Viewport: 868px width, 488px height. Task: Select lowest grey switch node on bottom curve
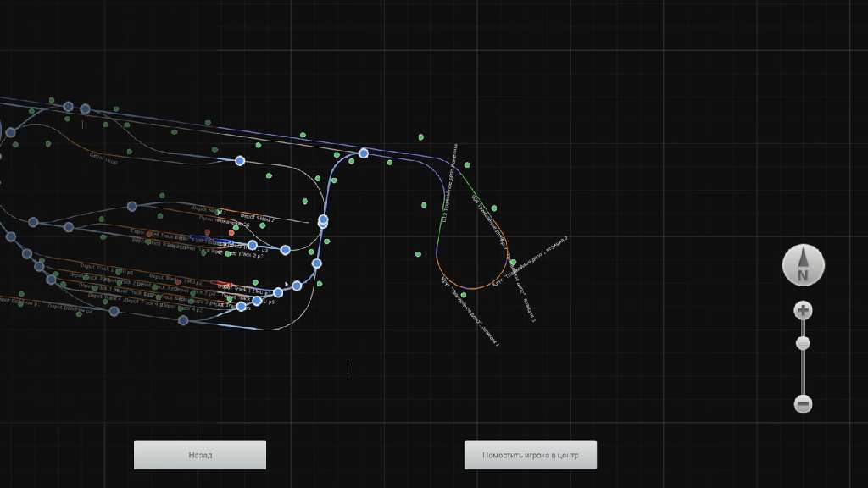pyautogui.click(x=183, y=320)
